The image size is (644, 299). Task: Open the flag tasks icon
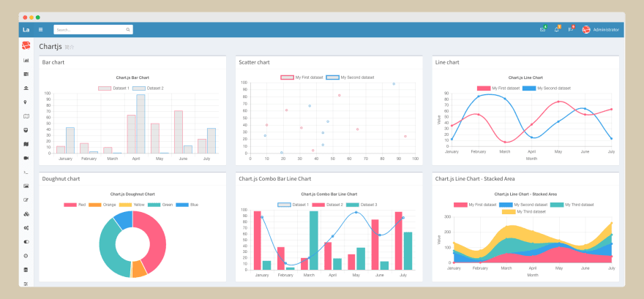pos(571,30)
